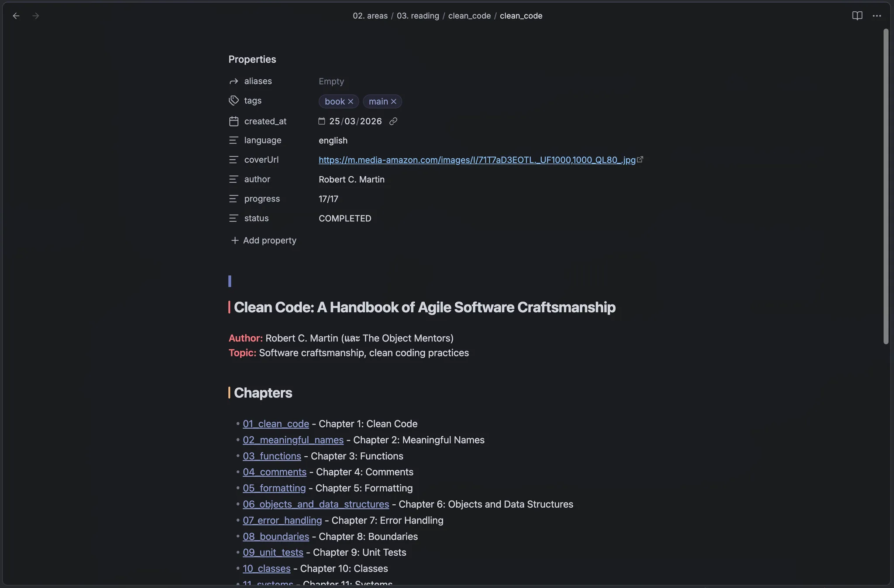Viewport: 894px width, 588px height.
Task: Click the Properties heading
Action: pos(252,59)
